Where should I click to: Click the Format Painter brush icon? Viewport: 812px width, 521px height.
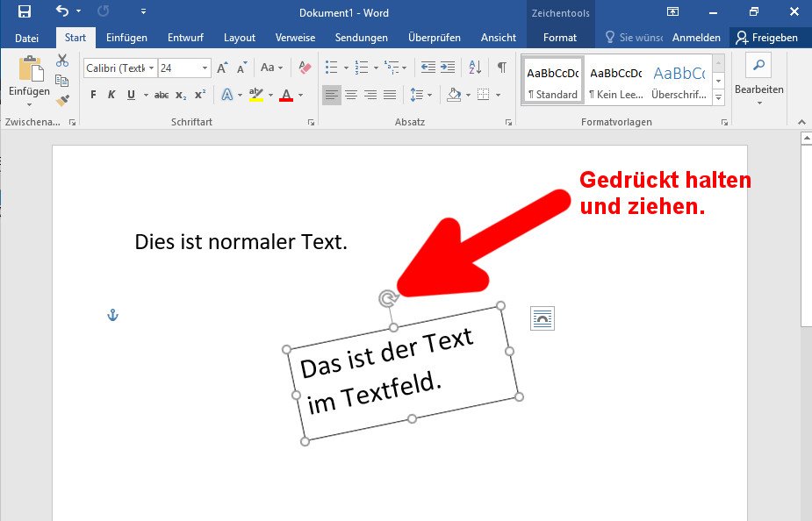point(62,100)
